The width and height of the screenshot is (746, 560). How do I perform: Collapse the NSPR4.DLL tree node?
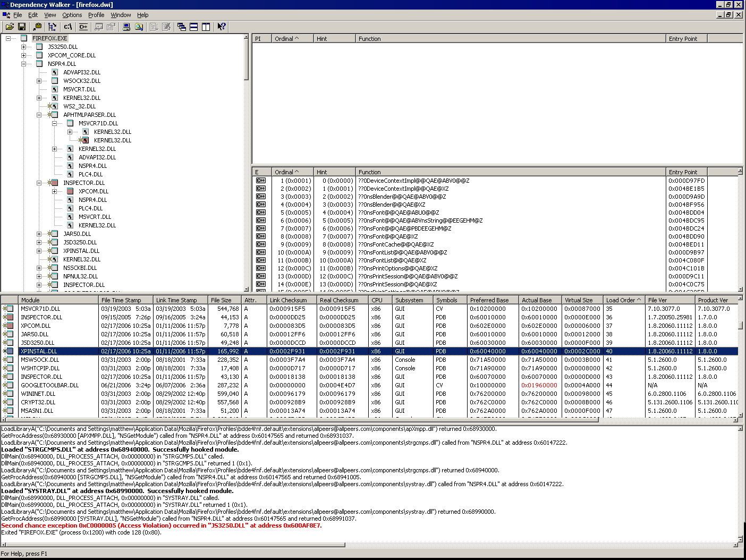24,64
